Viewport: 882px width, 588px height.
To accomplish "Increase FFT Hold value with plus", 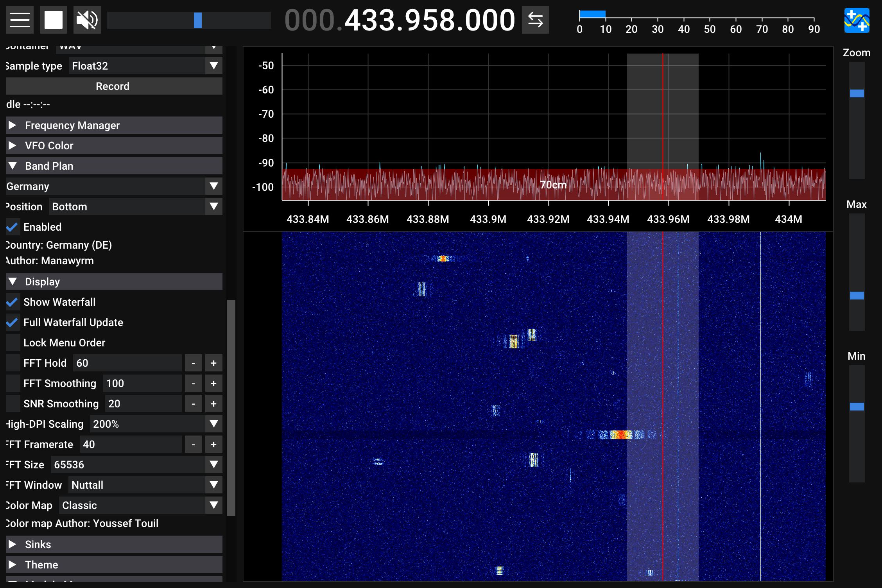I will tap(213, 363).
